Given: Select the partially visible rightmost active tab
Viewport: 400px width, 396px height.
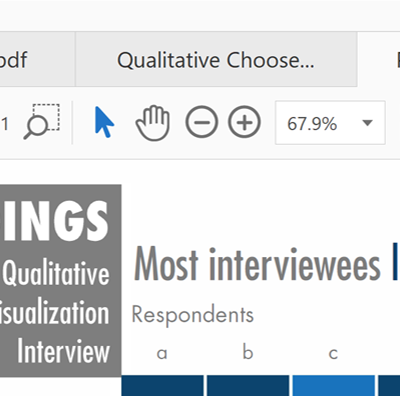Looking at the screenshot, I should [x=379, y=60].
